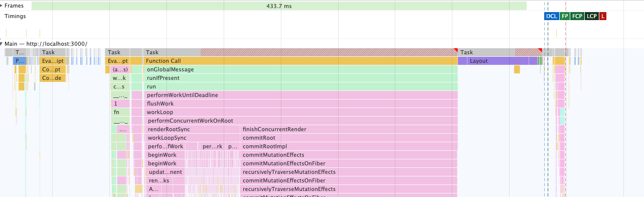This screenshot has height=197, width=644.
Task: Select the Function Call entry
Action: point(300,61)
